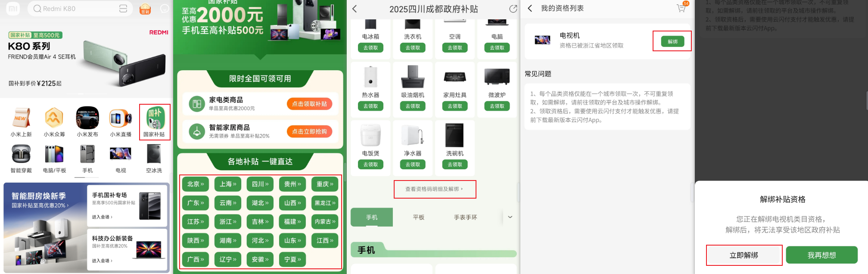Switch to the 手表手环 tab
The height and width of the screenshot is (274, 868).
coord(465,217)
